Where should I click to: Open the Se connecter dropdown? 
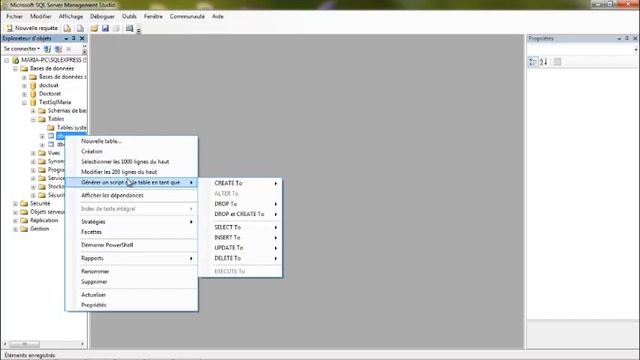pyautogui.click(x=22, y=49)
